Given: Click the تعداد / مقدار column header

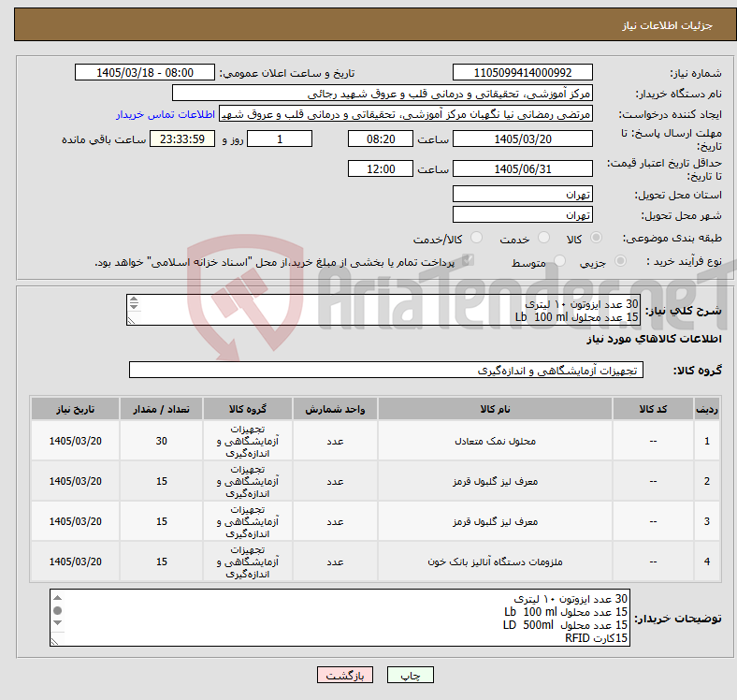Looking at the screenshot, I should coord(161,409).
